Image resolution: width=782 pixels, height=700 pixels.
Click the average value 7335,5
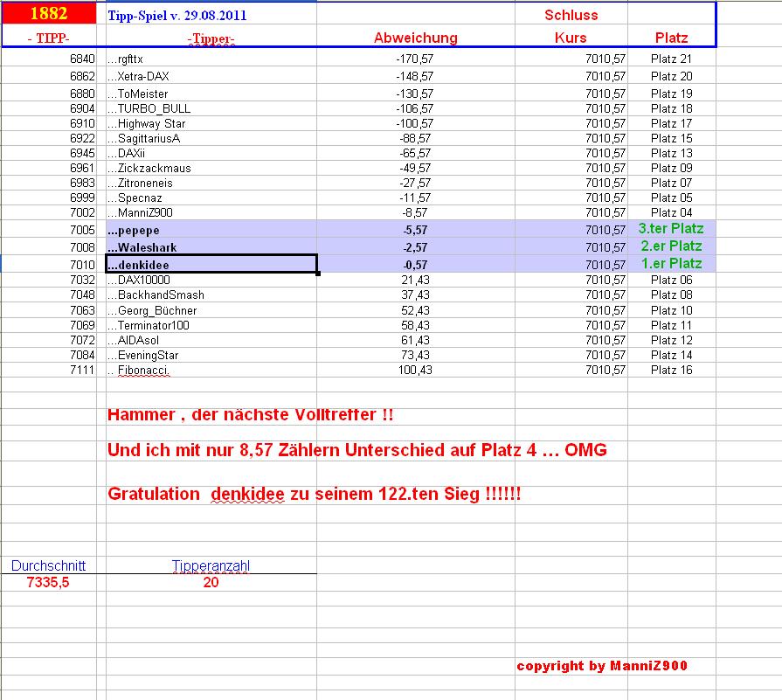[48, 582]
